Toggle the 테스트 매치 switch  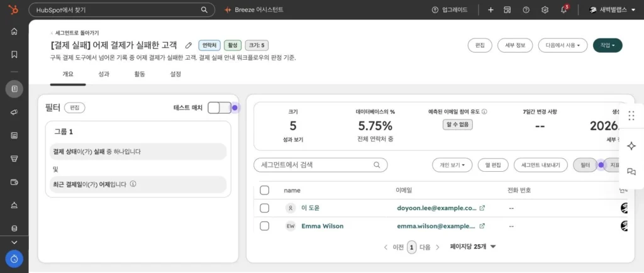tap(219, 108)
